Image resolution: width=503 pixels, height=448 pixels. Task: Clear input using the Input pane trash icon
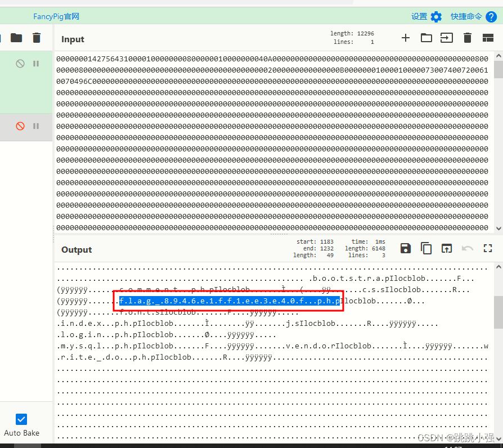(467, 38)
